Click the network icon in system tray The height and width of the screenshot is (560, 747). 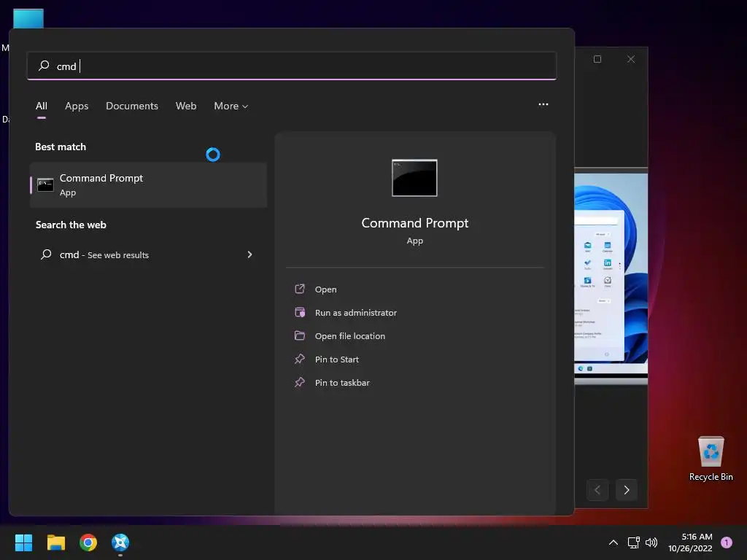coord(634,542)
